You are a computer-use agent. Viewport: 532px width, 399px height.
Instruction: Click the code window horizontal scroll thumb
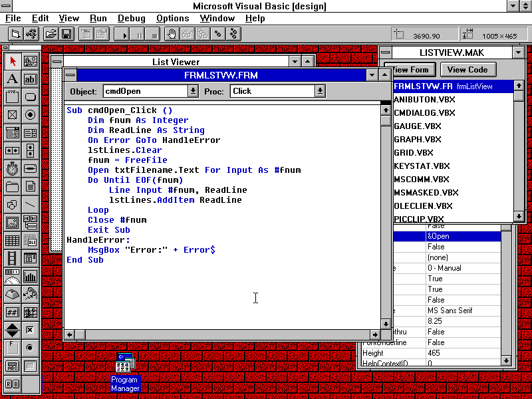(x=80, y=335)
